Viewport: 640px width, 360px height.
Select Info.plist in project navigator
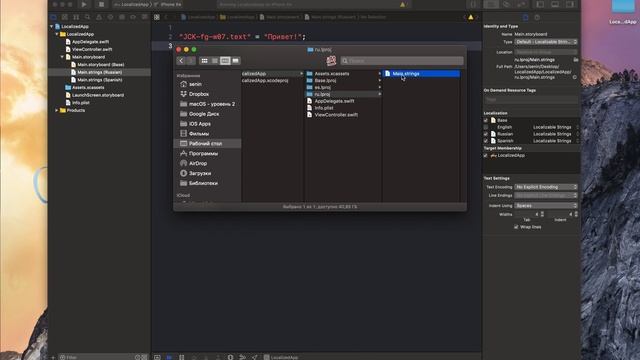pyautogui.click(x=81, y=103)
